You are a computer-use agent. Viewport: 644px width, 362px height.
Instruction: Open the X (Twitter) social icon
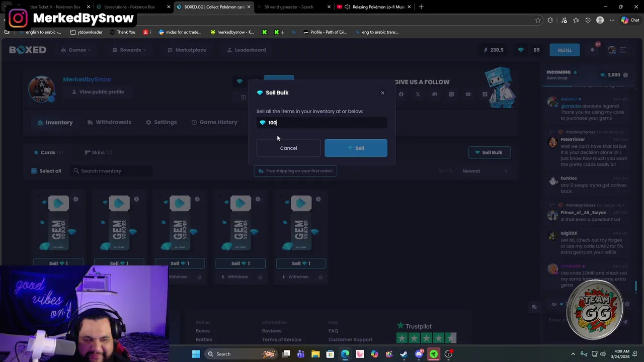click(x=418, y=94)
